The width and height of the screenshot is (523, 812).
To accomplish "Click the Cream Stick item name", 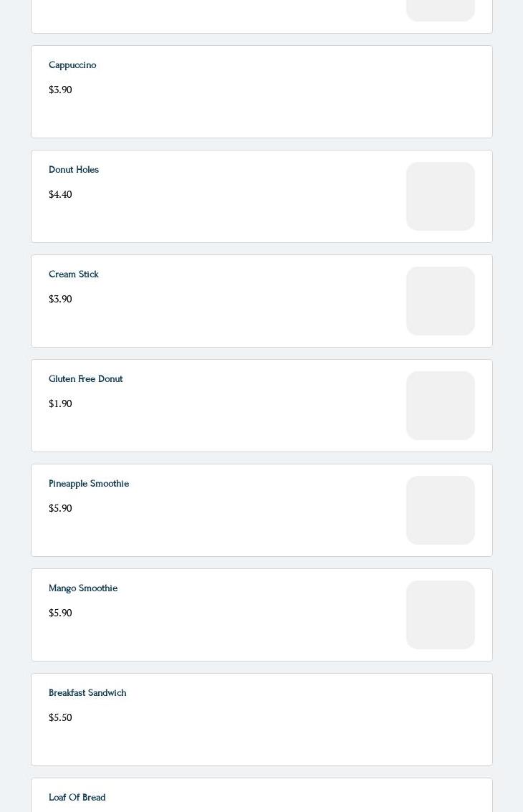I will [x=74, y=274].
